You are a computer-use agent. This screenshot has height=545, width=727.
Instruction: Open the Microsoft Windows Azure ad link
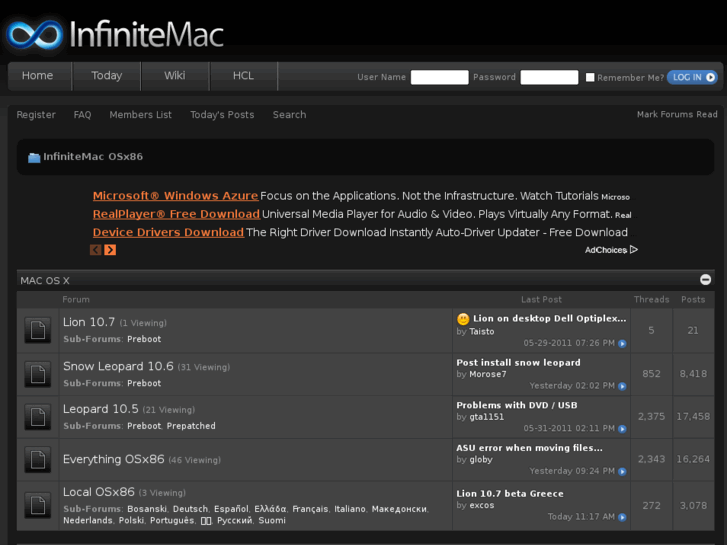pos(175,196)
